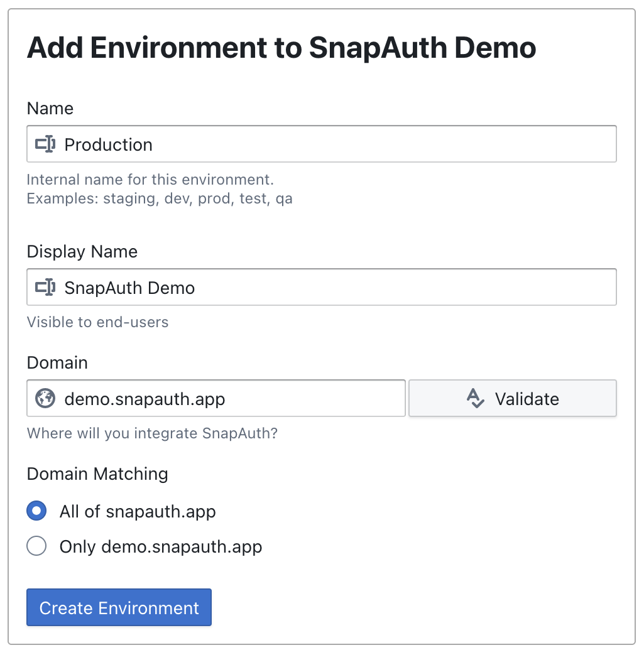644x655 pixels.
Task: Click the text-cursor icon in Name field
Action: pyautogui.click(x=45, y=144)
